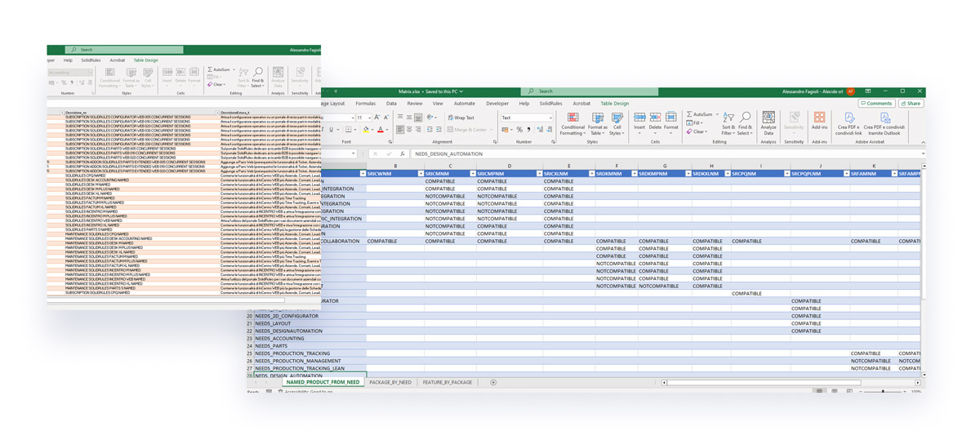This screenshot has width=980, height=440.
Task: Click Crea PDF e condividi tramite Outlook
Action: pos(884,123)
